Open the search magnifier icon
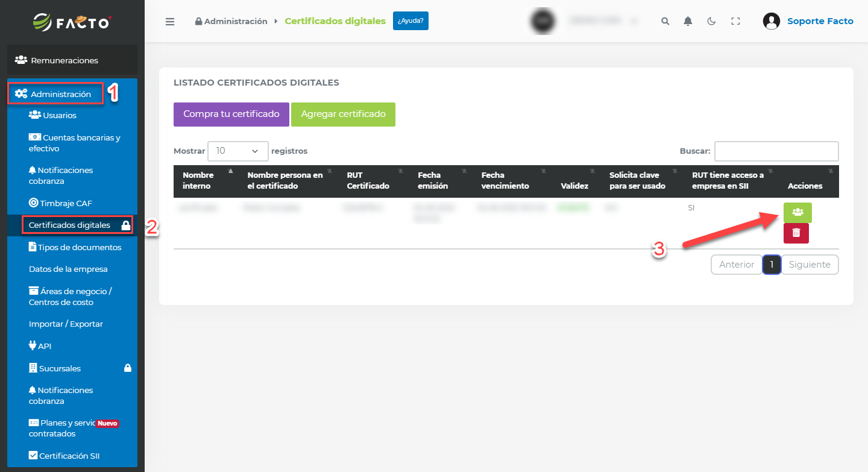 (x=665, y=21)
